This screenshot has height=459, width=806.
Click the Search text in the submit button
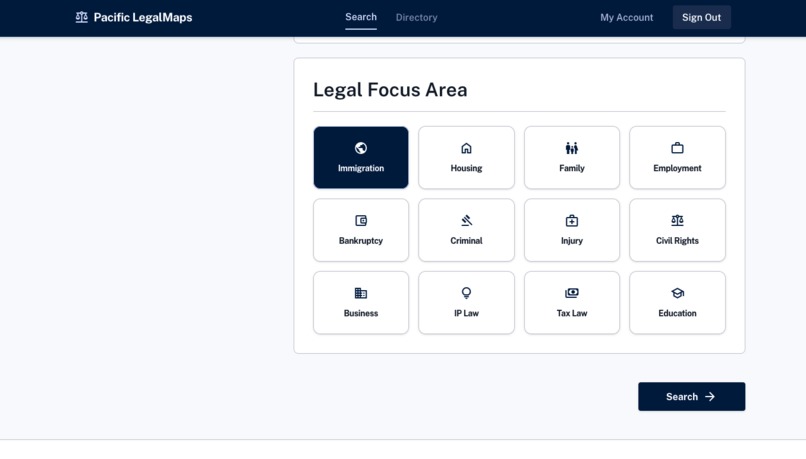tap(682, 397)
